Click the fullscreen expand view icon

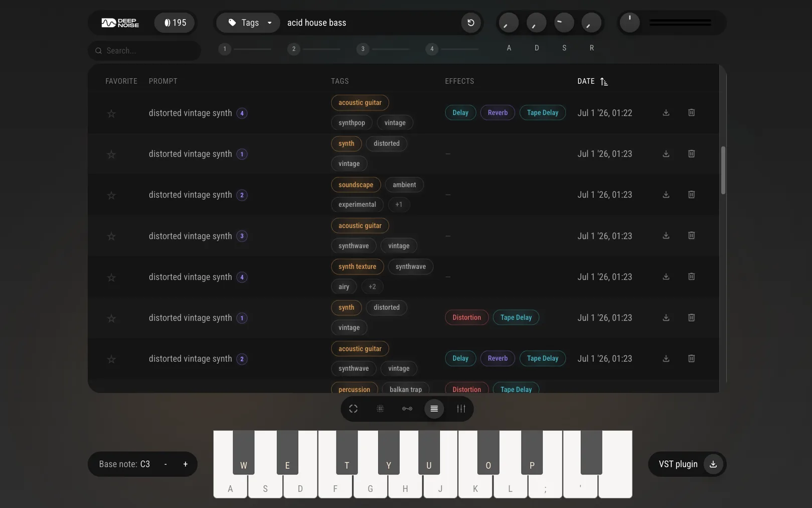pyautogui.click(x=353, y=409)
